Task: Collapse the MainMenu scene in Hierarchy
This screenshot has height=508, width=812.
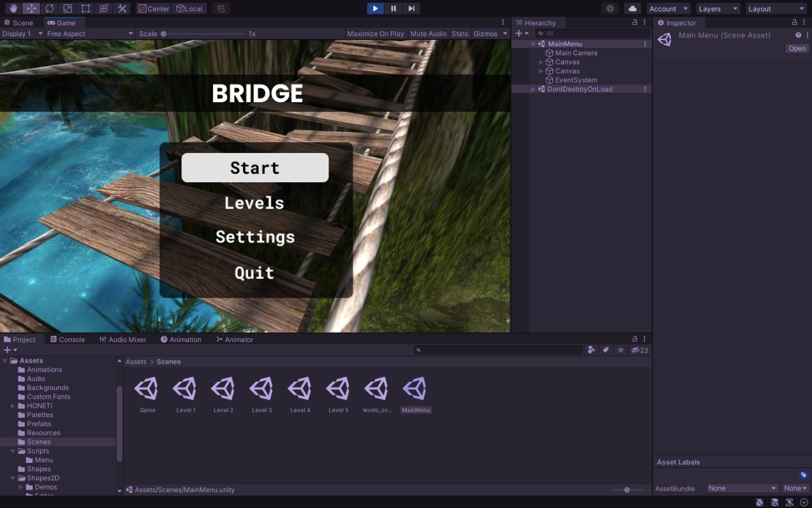Action: (x=534, y=44)
